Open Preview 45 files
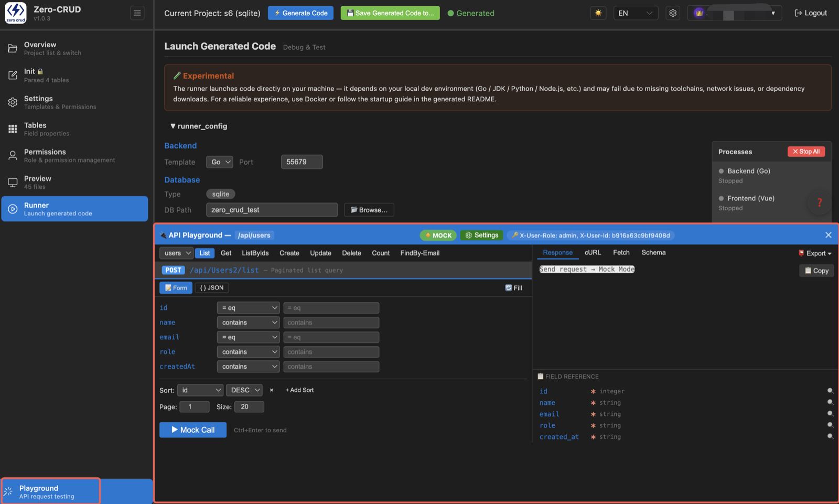 [75, 183]
